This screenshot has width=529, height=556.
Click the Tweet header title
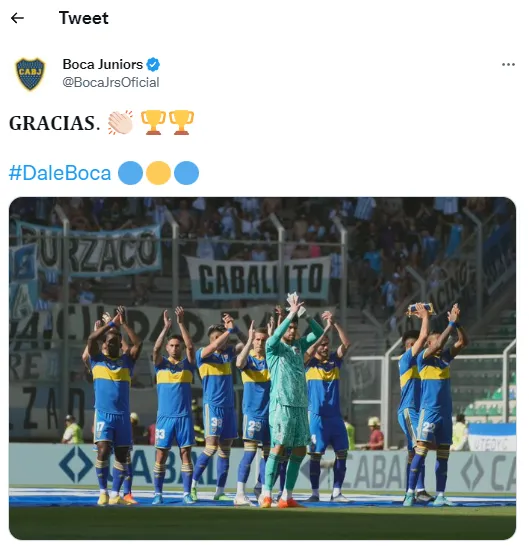84,18
